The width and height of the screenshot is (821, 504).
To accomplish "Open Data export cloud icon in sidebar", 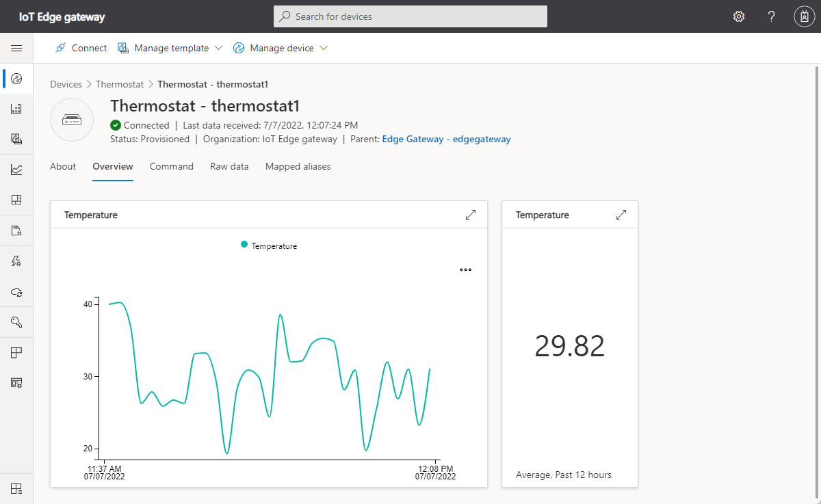I will 16,291.
